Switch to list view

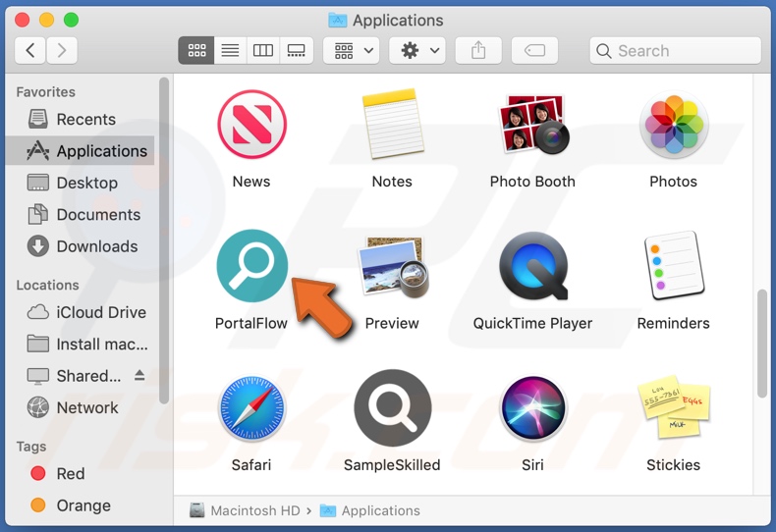tap(230, 50)
